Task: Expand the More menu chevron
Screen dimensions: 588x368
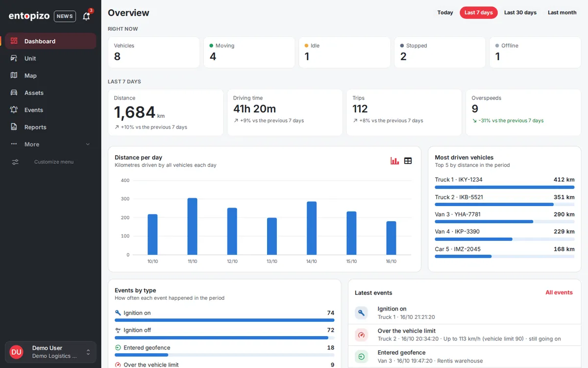Action: [x=88, y=144]
